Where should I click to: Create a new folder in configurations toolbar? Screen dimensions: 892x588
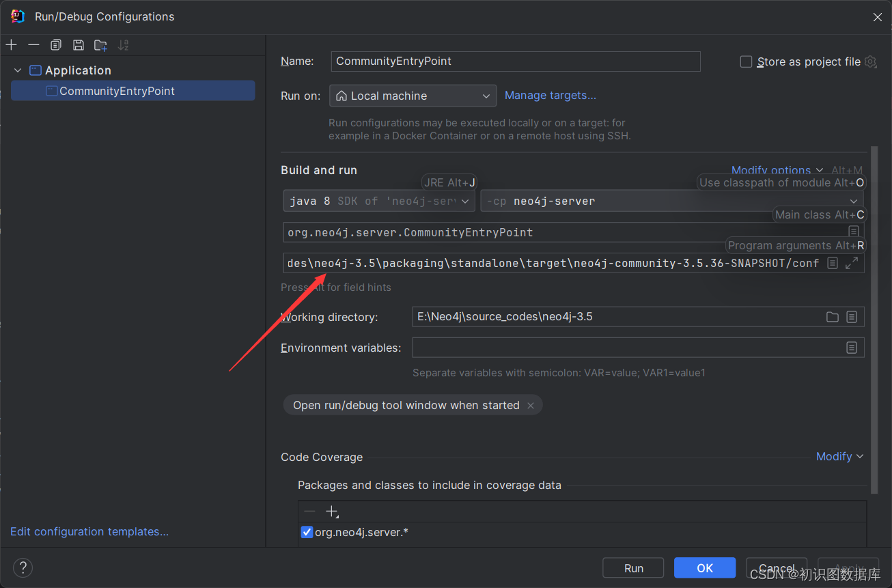click(100, 45)
